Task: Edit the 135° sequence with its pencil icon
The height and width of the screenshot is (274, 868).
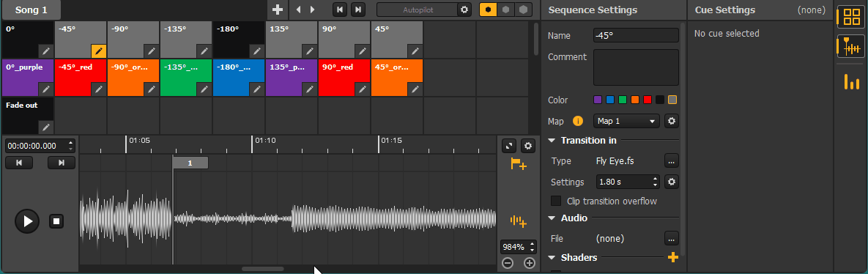Action: click(x=310, y=51)
